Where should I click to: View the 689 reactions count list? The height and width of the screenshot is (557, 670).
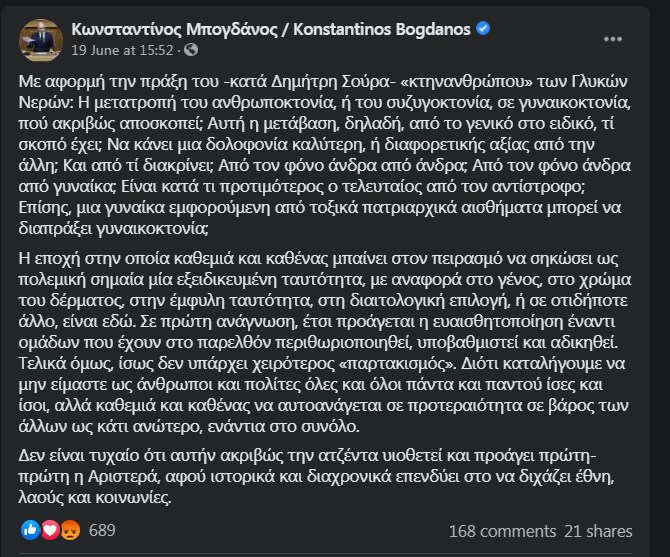pos(102,531)
